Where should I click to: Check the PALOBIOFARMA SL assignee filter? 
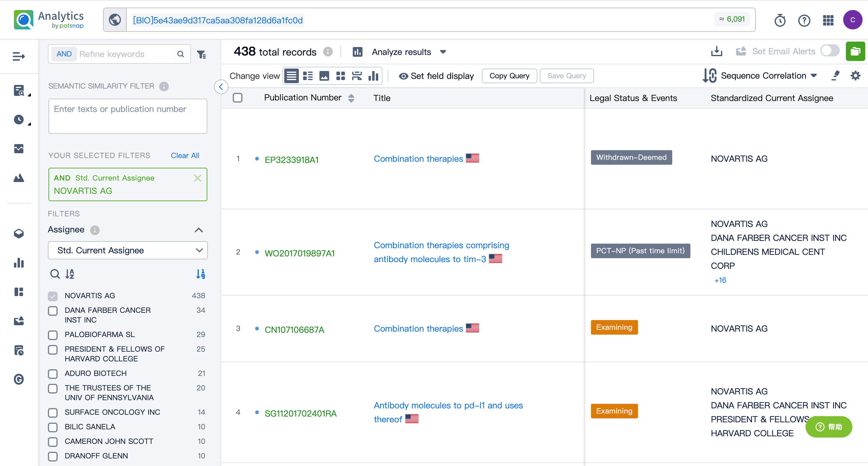point(53,334)
